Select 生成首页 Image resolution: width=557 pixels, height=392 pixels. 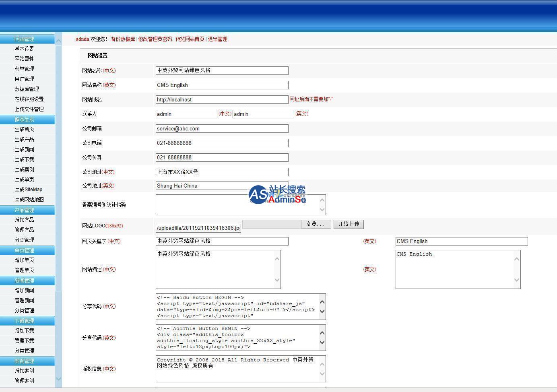[x=24, y=129]
